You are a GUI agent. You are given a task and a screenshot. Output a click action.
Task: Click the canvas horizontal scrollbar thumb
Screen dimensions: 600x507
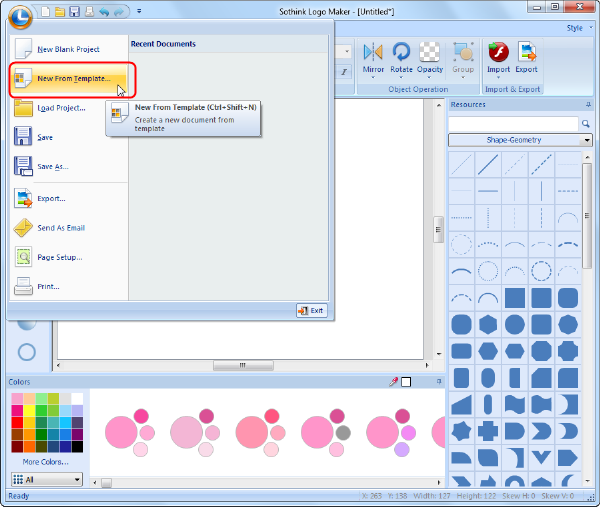point(243,365)
